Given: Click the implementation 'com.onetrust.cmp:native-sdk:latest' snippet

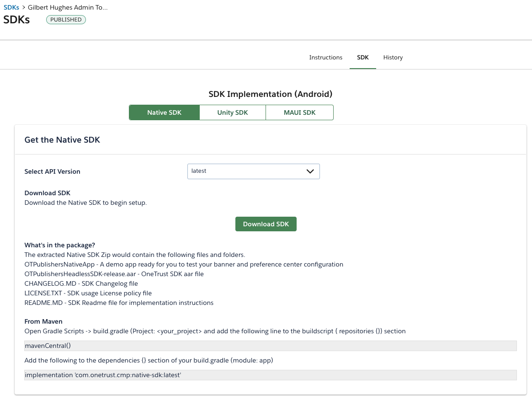Looking at the screenshot, I should click(271, 375).
